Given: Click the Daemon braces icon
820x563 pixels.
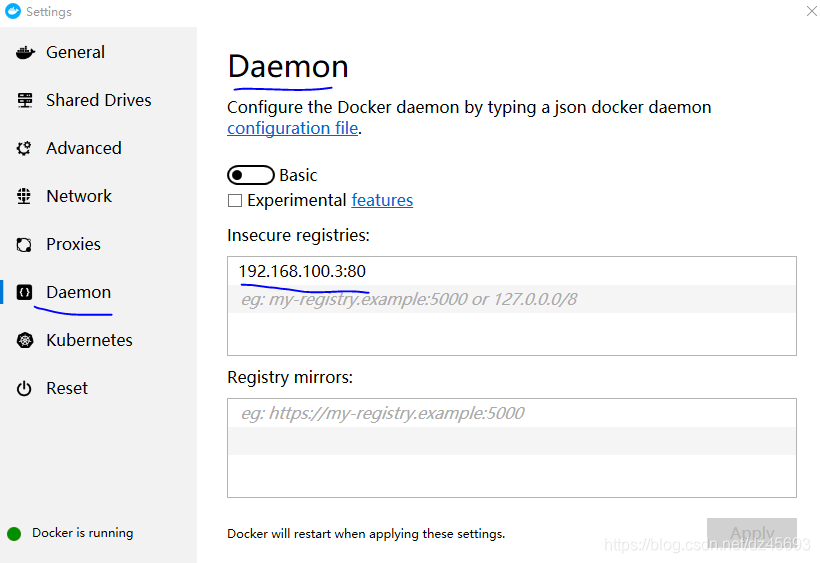Looking at the screenshot, I should 24,292.
